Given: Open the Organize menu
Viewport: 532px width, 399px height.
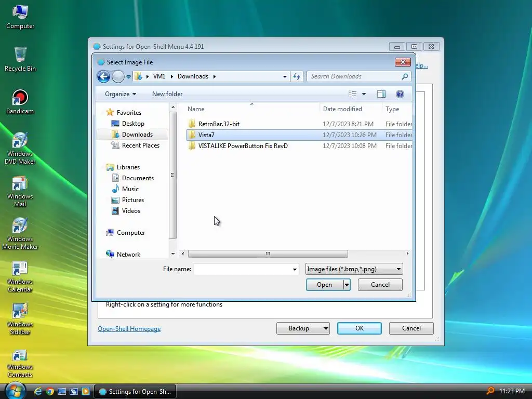Looking at the screenshot, I should click(121, 94).
